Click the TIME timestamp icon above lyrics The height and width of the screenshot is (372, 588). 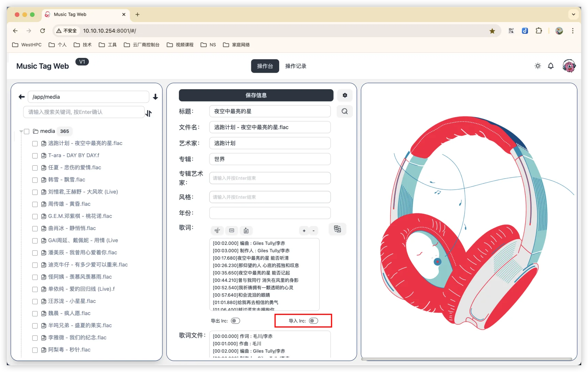coord(231,230)
